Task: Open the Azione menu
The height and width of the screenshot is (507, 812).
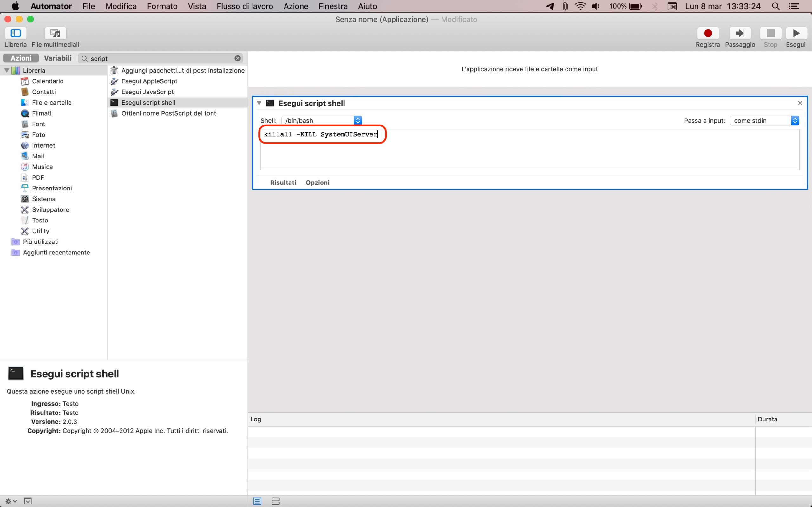Action: coord(296,6)
